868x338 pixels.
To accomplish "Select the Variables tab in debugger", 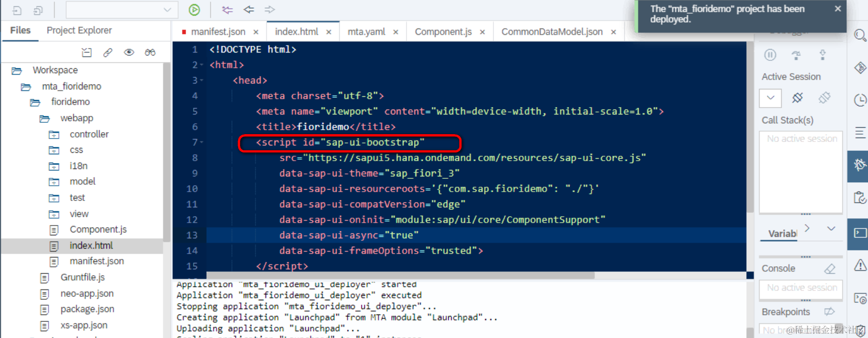I will [782, 233].
